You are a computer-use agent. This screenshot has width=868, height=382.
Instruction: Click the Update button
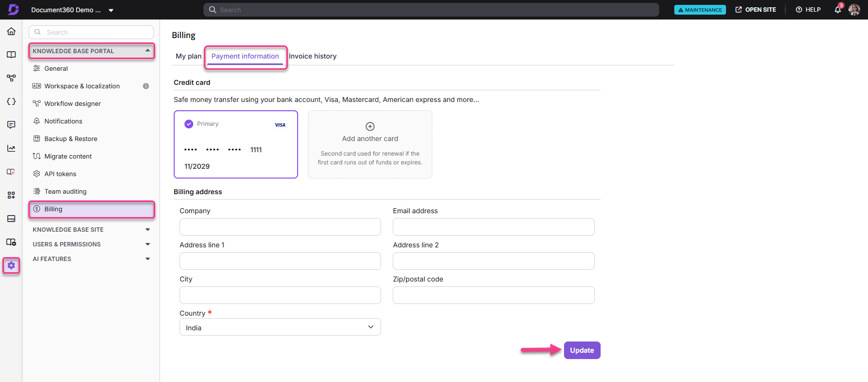[582, 350]
